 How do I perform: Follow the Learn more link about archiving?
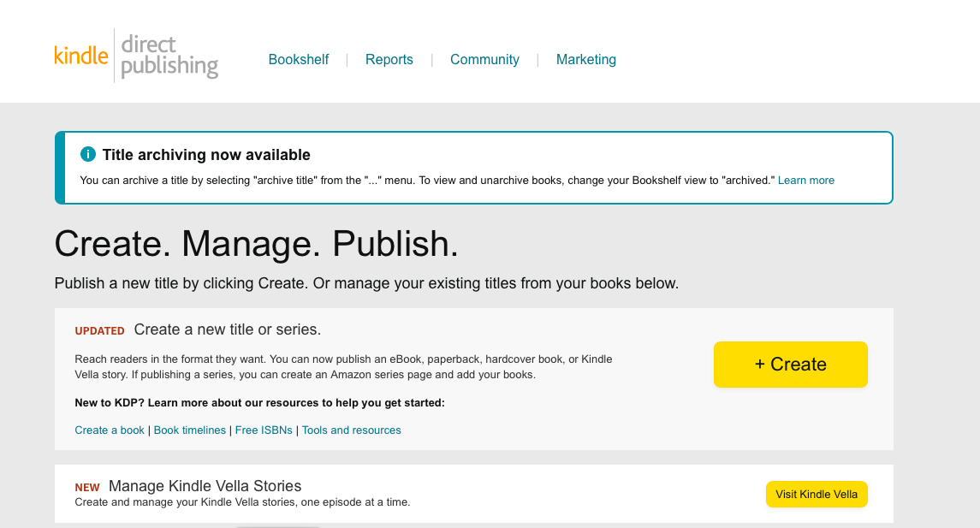coord(805,181)
